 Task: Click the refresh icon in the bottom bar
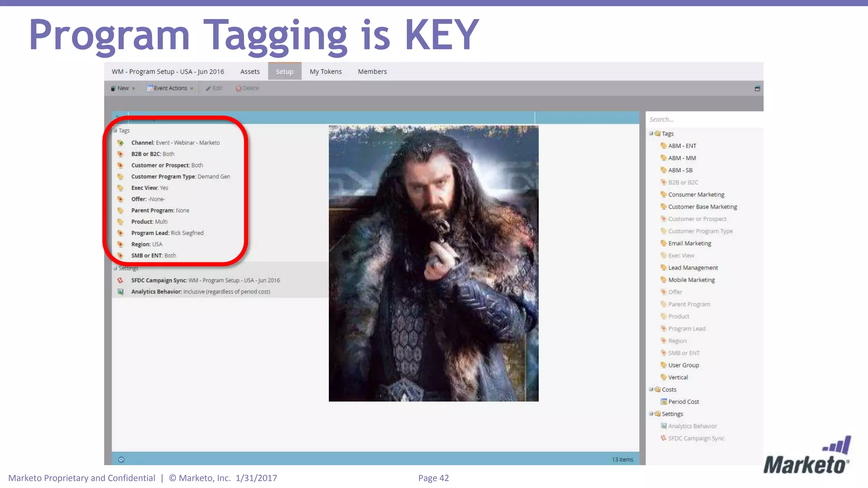(x=121, y=460)
